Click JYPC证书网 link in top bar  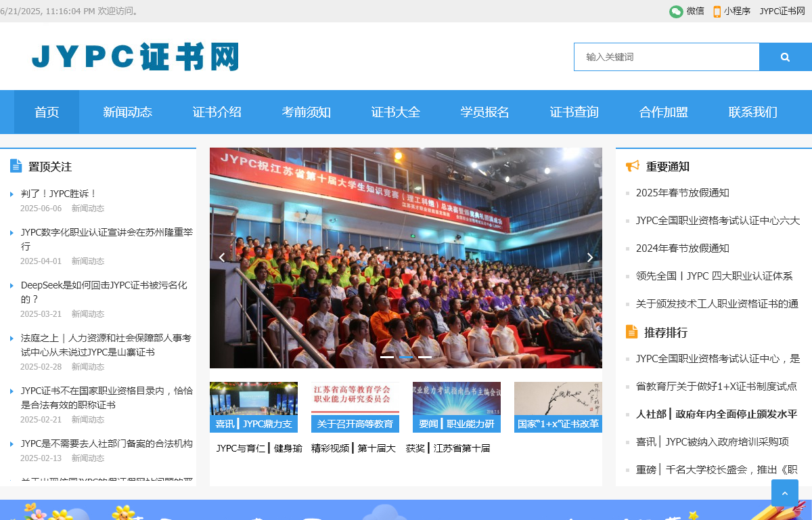(782, 11)
